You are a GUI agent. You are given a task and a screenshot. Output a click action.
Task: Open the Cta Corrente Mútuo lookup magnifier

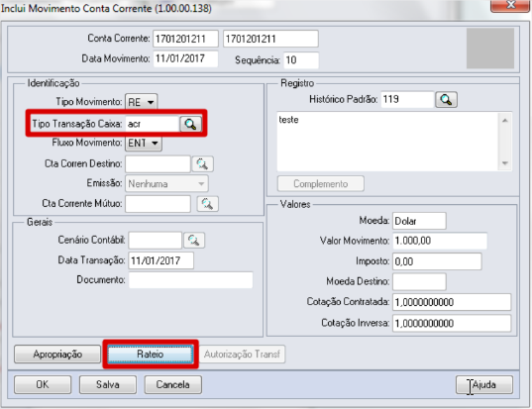(x=208, y=204)
